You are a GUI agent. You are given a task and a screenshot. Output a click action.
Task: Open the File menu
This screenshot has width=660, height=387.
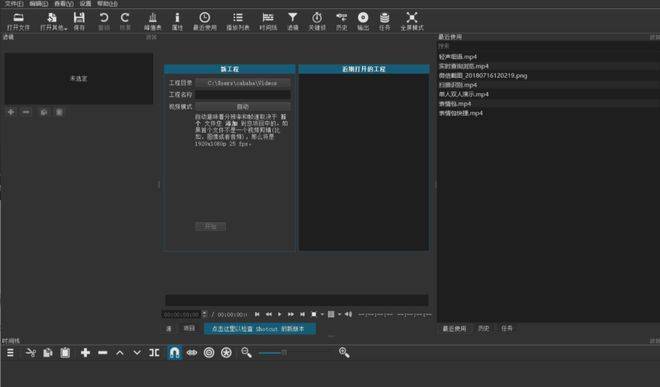[14, 4]
